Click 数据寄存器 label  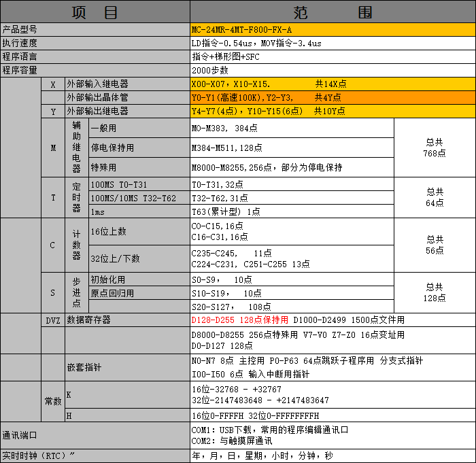tap(128, 320)
